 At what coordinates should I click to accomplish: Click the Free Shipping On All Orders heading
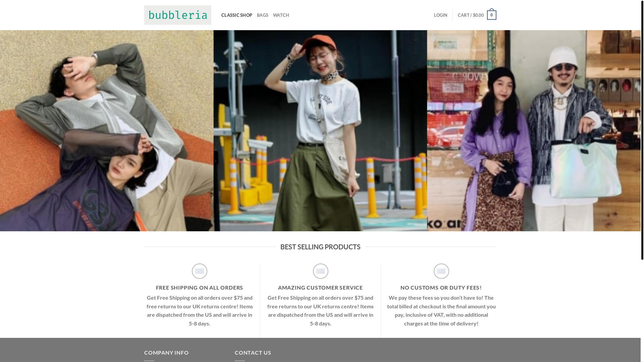coord(199,288)
